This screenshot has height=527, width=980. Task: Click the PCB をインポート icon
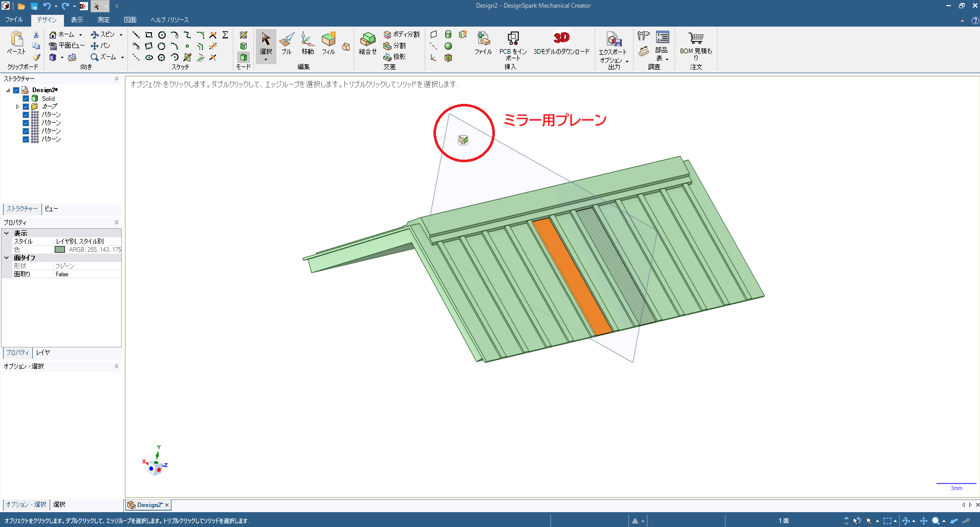(x=513, y=39)
